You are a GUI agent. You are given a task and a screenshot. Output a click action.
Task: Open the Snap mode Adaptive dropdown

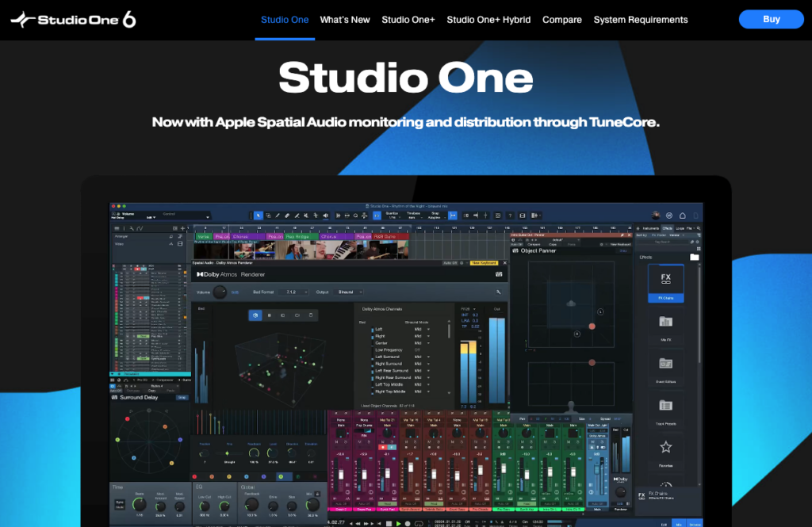pos(435,216)
